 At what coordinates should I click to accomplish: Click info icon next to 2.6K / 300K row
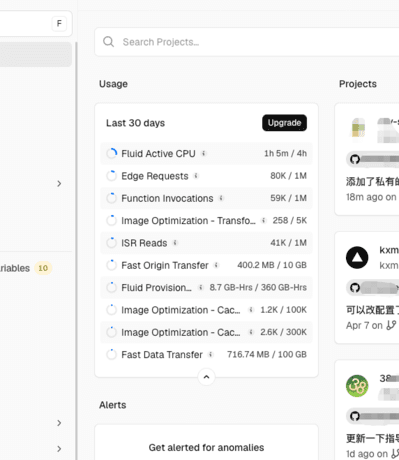(251, 332)
